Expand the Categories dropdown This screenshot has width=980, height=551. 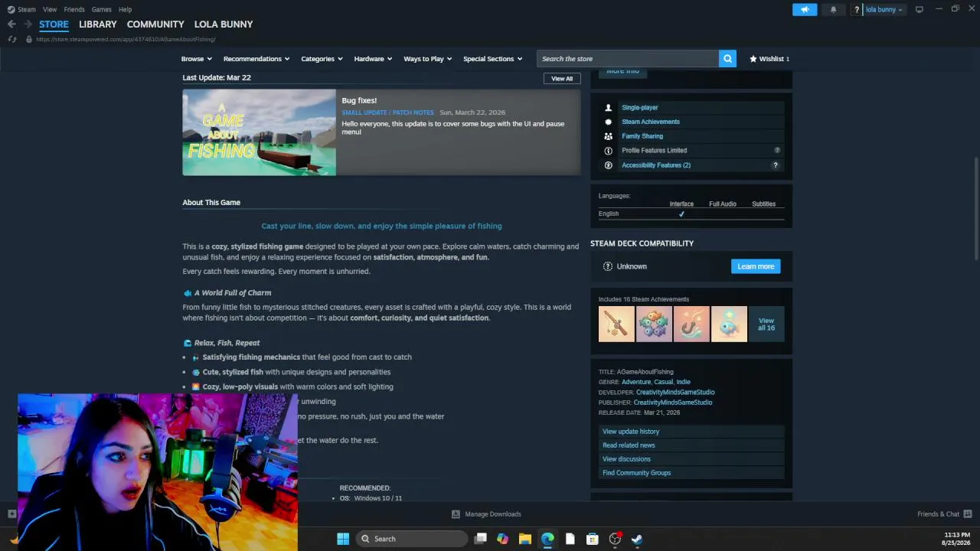click(x=322, y=59)
